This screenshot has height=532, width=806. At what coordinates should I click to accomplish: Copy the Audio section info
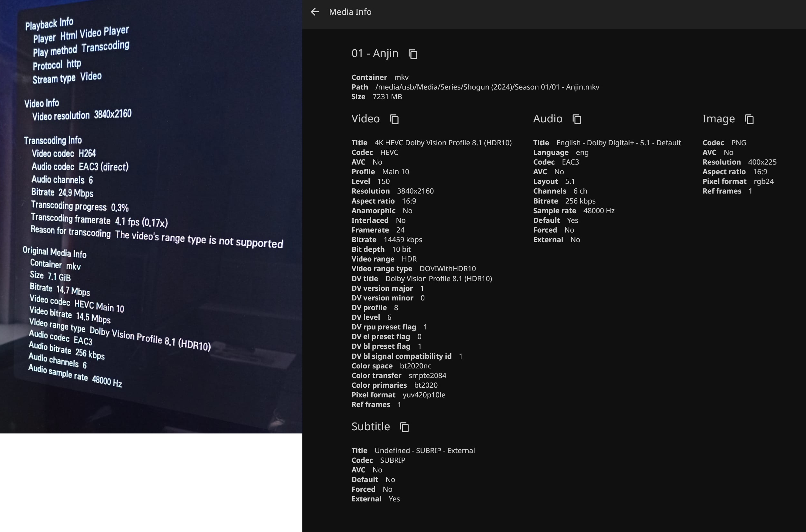(x=577, y=119)
